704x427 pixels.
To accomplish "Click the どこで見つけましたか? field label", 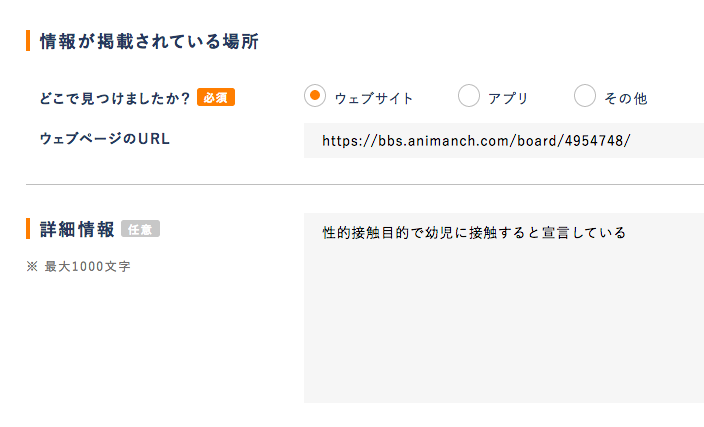I will pyautogui.click(x=114, y=98).
